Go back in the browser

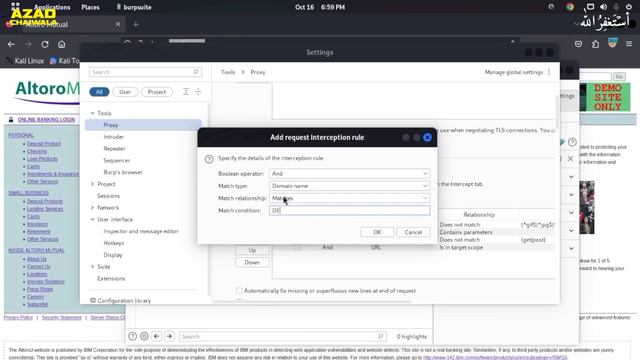pos(11,44)
